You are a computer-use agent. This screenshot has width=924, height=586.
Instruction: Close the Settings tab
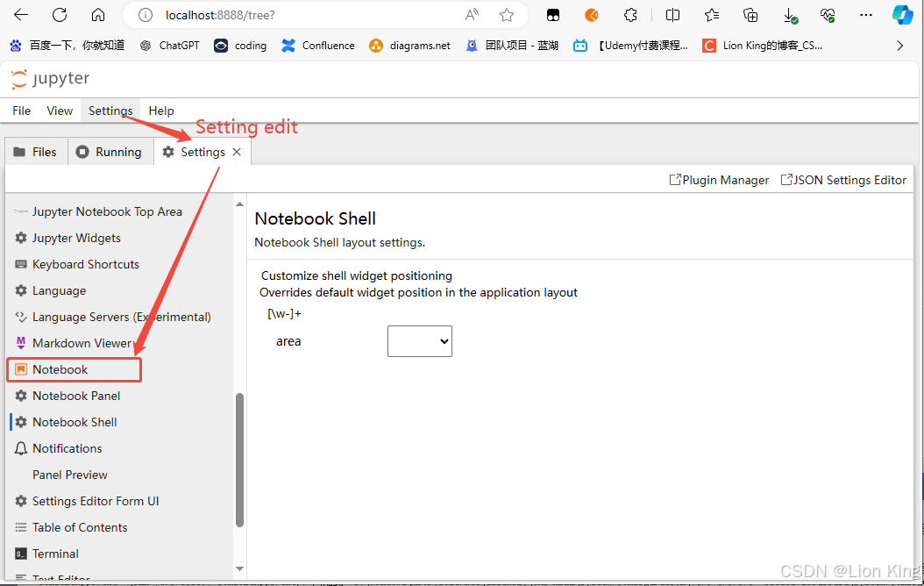(237, 152)
